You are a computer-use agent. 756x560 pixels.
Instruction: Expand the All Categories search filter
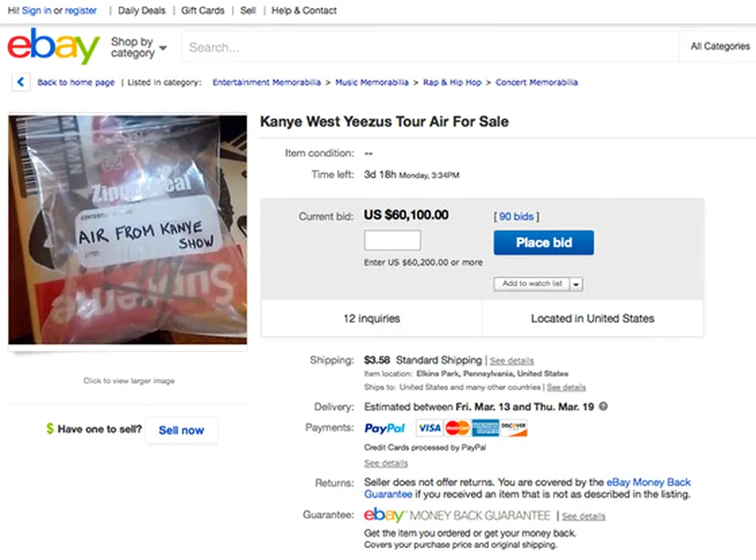tap(719, 46)
